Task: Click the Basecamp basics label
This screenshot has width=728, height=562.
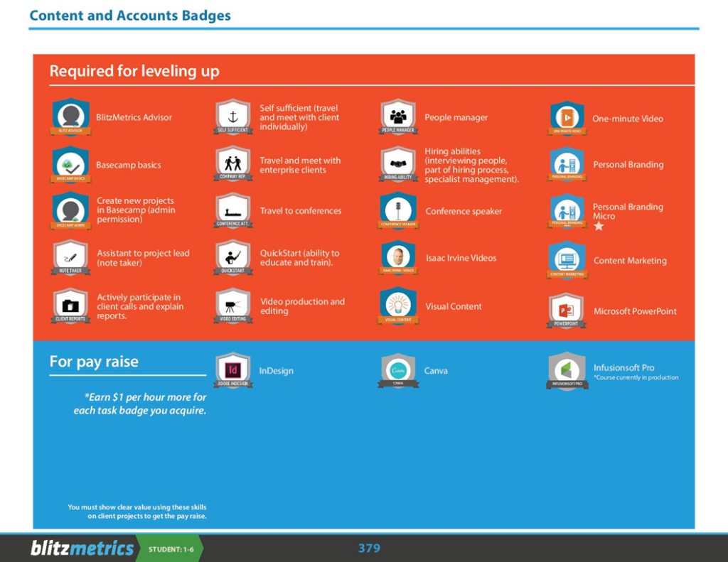Action: point(129,165)
